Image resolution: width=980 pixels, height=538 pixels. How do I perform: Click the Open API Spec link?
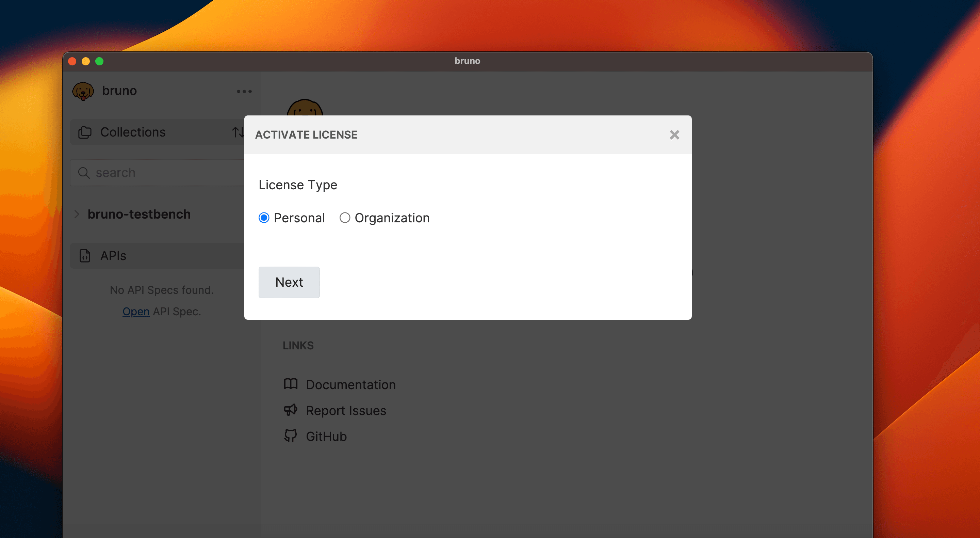136,312
